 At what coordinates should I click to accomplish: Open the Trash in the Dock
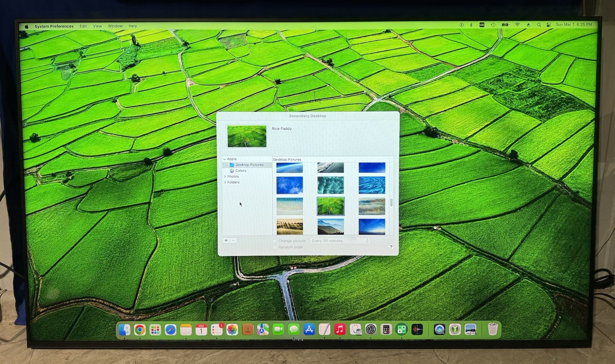coord(492,329)
